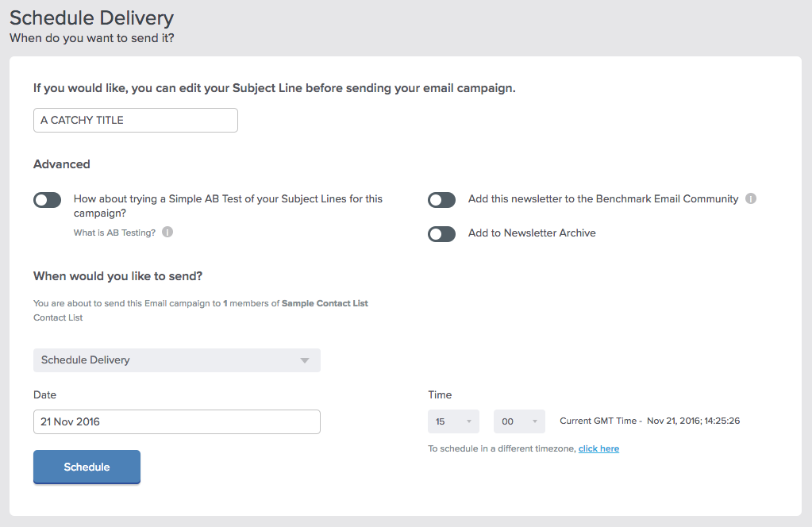Click the info icon next to Benchmark Email Community
The height and width of the screenshot is (527, 812).
click(x=750, y=198)
